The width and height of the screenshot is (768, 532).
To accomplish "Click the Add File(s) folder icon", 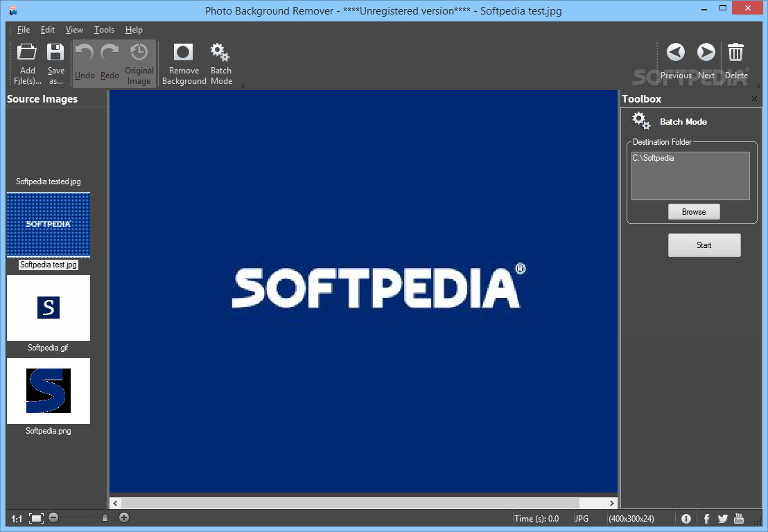I will click(27, 52).
